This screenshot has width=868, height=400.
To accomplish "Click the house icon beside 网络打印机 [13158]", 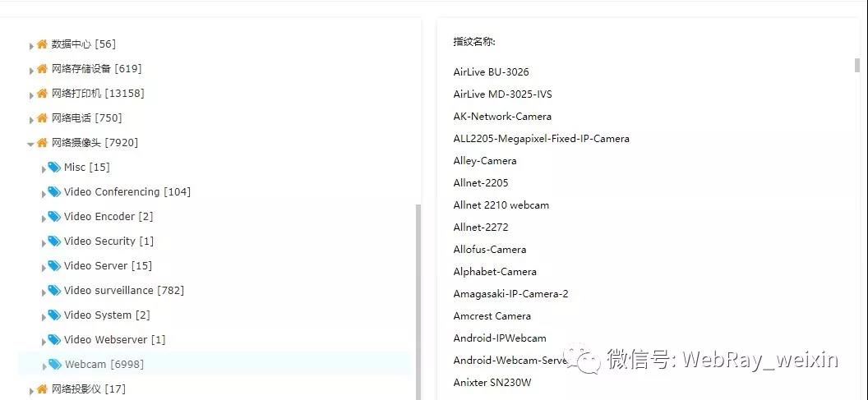I will (x=42, y=94).
